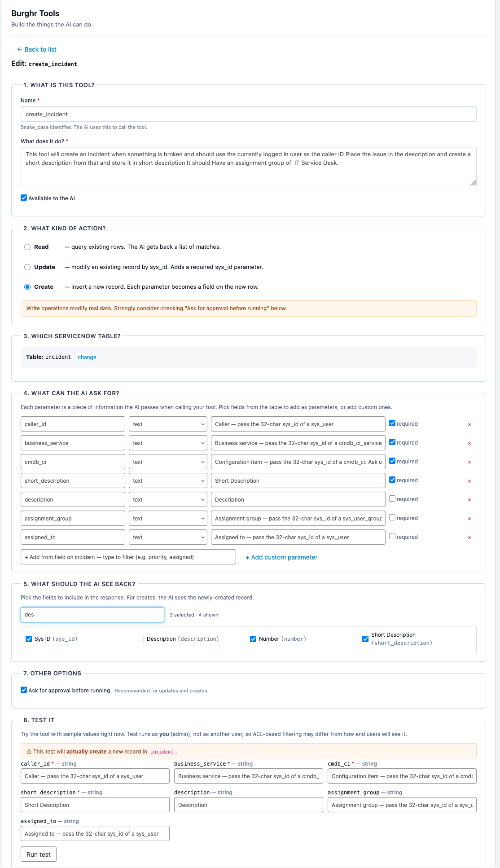Remove the assignment_group parameter row
Image resolution: width=500 pixels, height=868 pixels.
pyautogui.click(x=469, y=519)
